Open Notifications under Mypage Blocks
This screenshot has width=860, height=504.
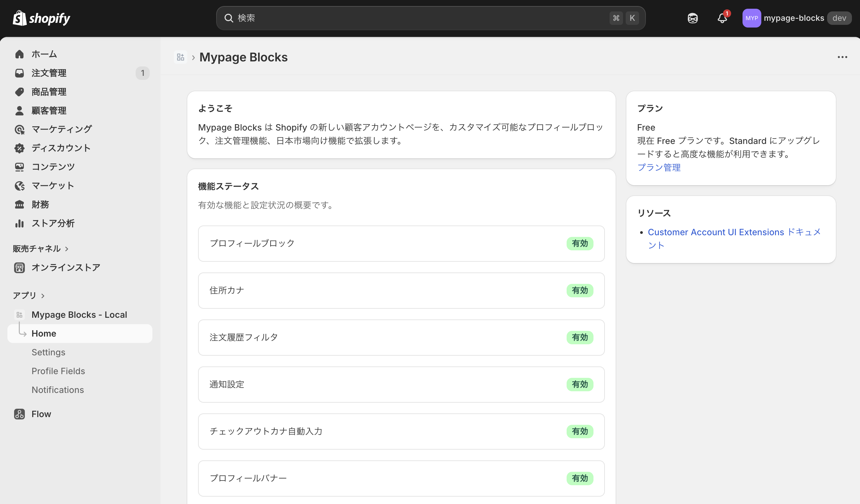[58, 390]
